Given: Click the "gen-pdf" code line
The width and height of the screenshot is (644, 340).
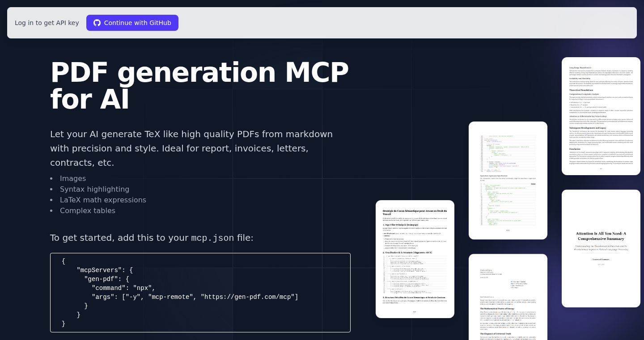Looking at the screenshot, I should tap(106, 279).
